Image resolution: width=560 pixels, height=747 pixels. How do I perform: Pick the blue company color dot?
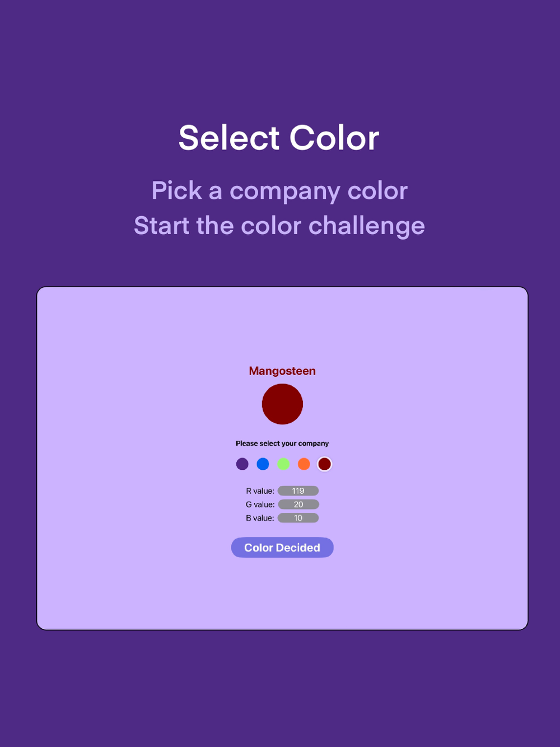point(263,464)
